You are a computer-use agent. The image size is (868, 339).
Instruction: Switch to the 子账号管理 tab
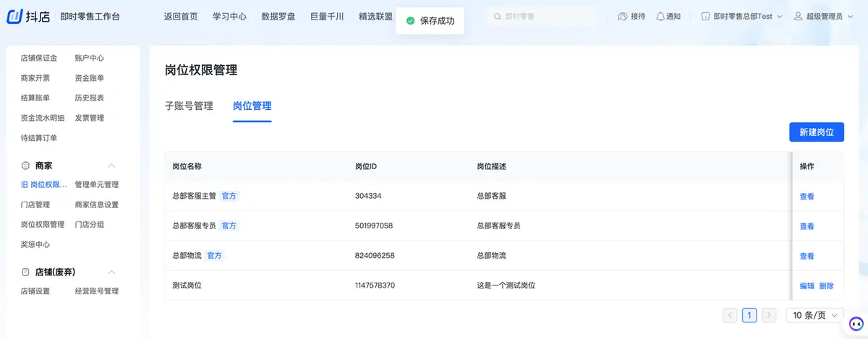point(189,106)
